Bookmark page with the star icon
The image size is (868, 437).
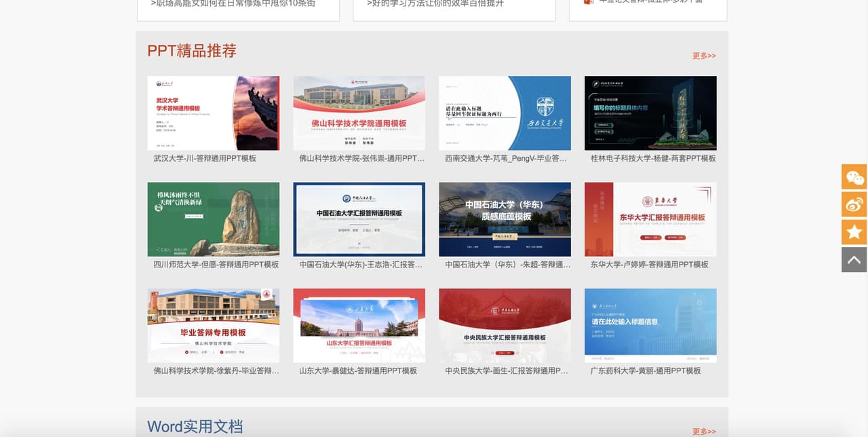[x=854, y=232]
